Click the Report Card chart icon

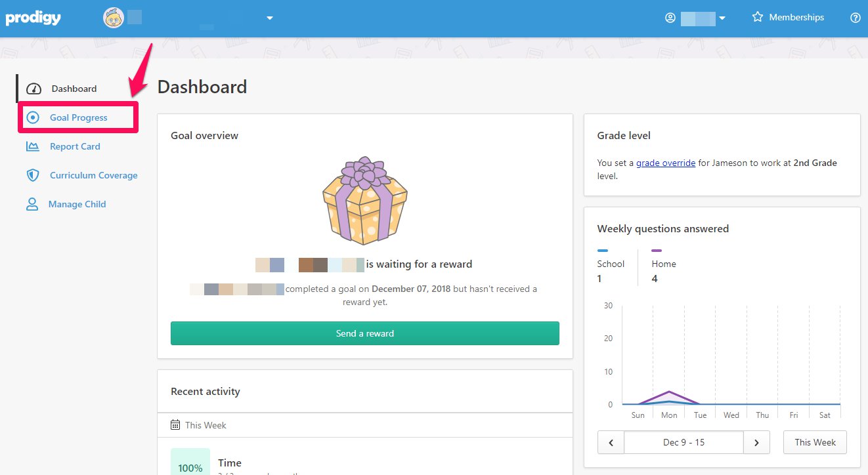coord(33,146)
